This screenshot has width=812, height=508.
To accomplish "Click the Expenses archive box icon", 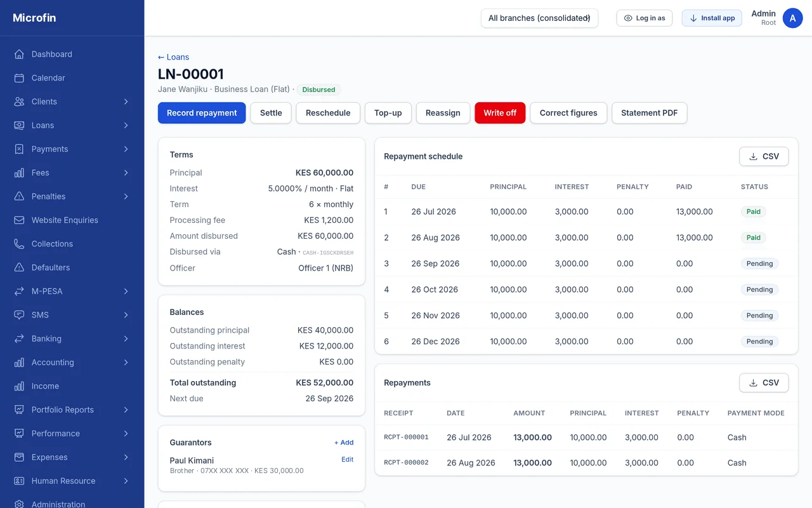I will coord(19,457).
